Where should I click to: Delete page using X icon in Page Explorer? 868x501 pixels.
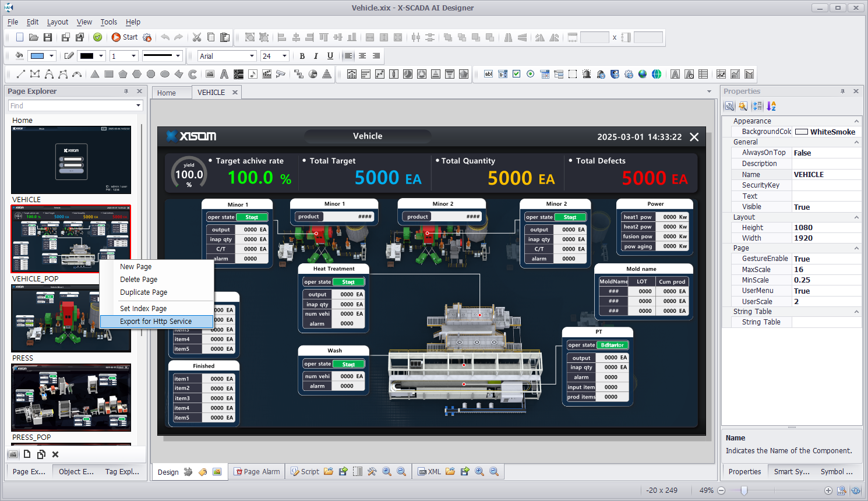[x=55, y=454]
